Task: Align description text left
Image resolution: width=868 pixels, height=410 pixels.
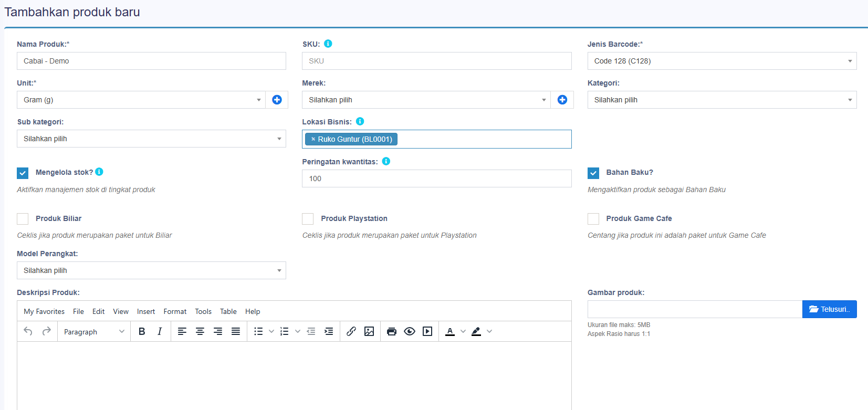Action: click(182, 331)
